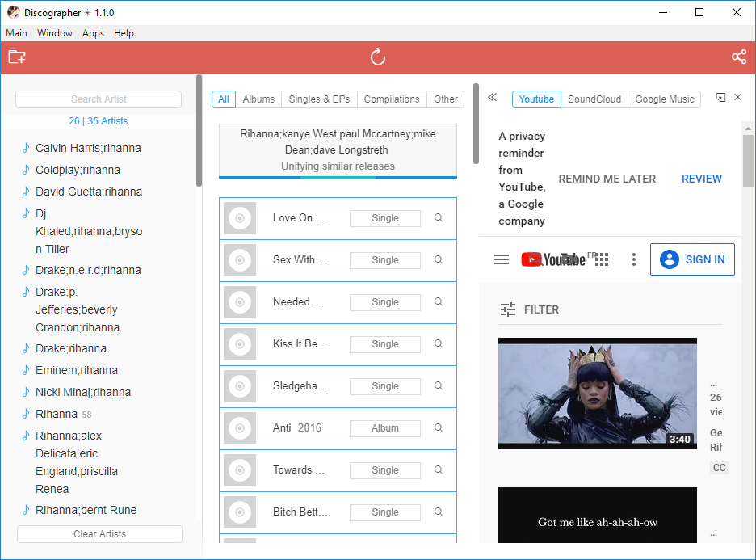Open the Got me like ah-ah-ah-ow video
The height and width of the screenshot is (560, 756).
(x=598, y=515)
